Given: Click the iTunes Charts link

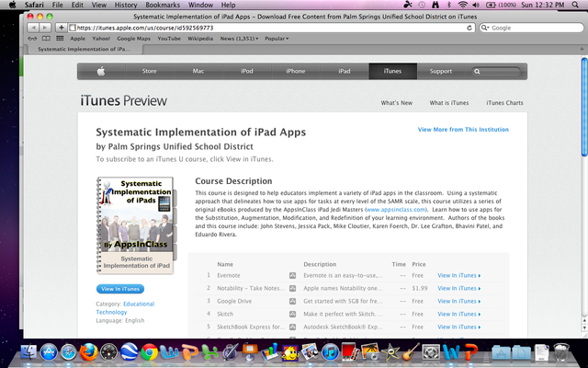Looking at the screenshot, I should [504, 102].
